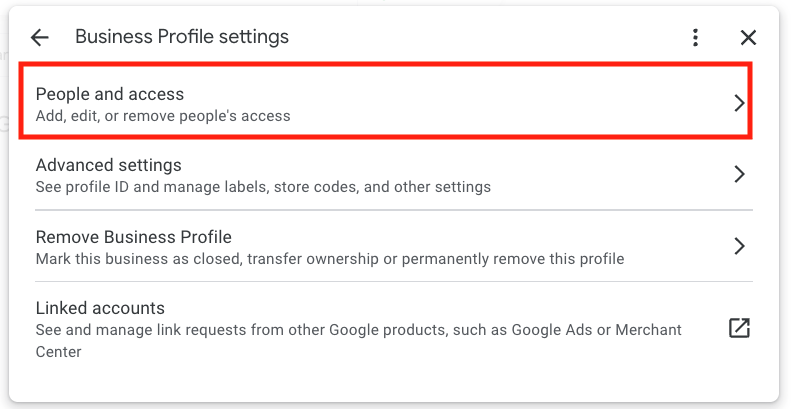791x409 pixels.
Task: Click the "See profile ID and manage labels" description
Action: click(150, 187)
